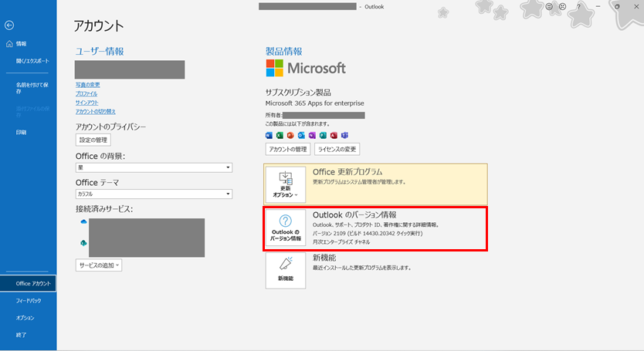Click the アカウントの管理 button

288,149
